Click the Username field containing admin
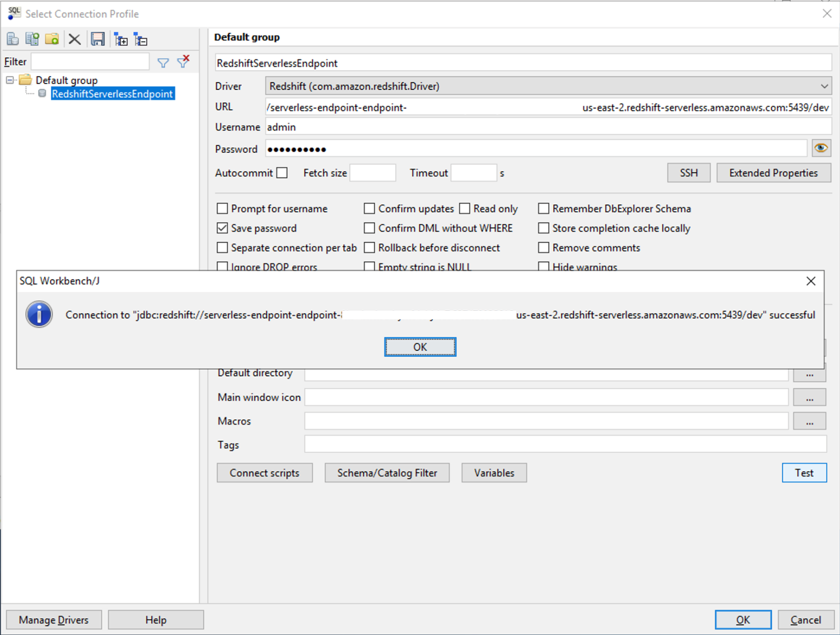 pos(548,127)
